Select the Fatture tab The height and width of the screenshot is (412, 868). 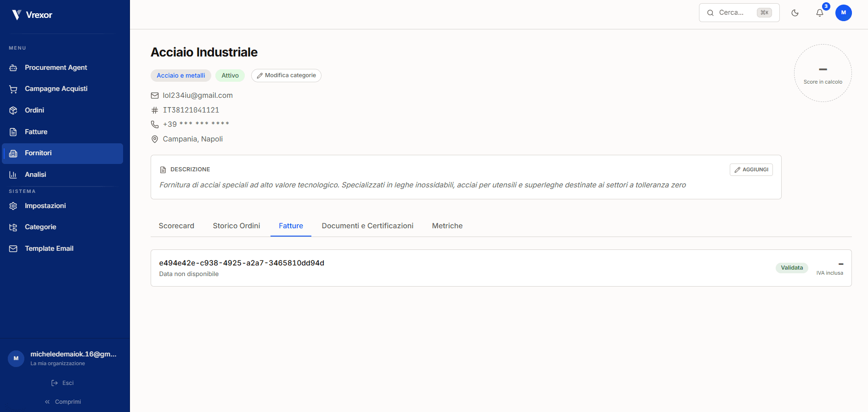tap(291, 226)
